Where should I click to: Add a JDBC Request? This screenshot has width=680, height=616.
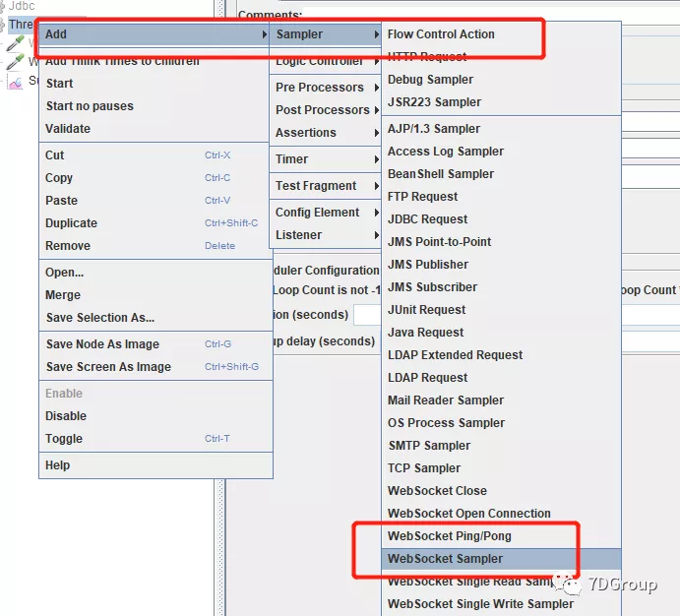click(428, 219)
